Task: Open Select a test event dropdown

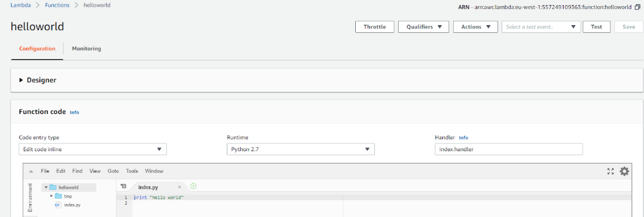Action: (x=541, y=27)
